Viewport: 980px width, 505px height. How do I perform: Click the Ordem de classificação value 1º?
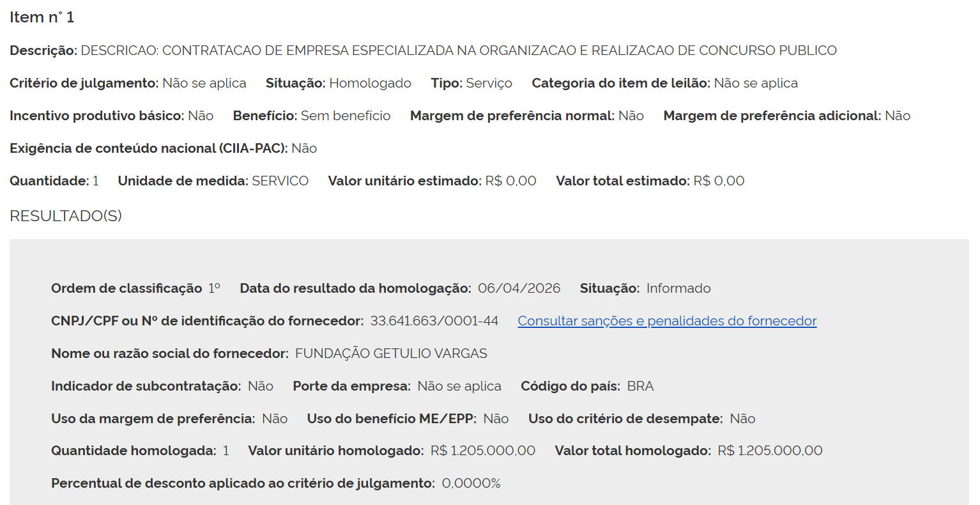click(x=214, y=288)
